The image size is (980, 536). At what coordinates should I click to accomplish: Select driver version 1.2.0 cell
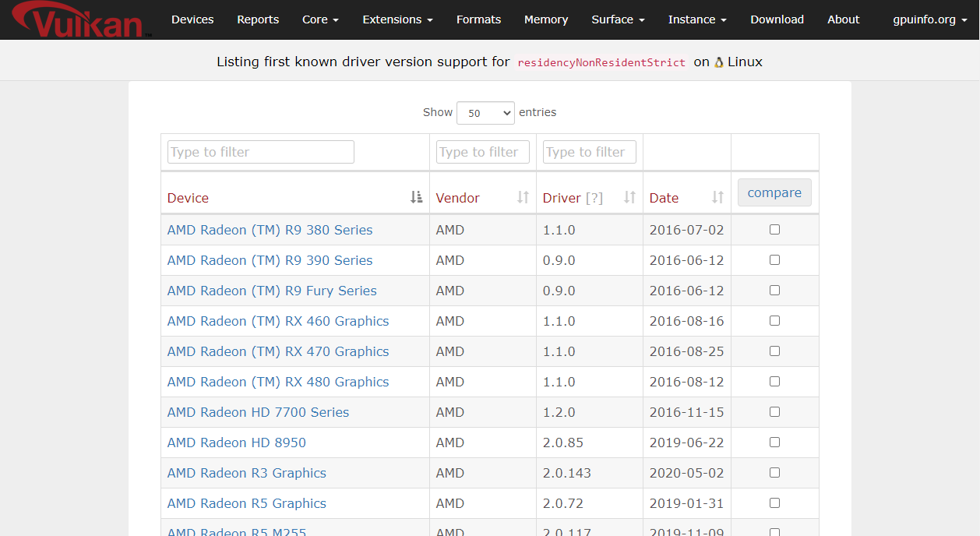tap(590, 412)
